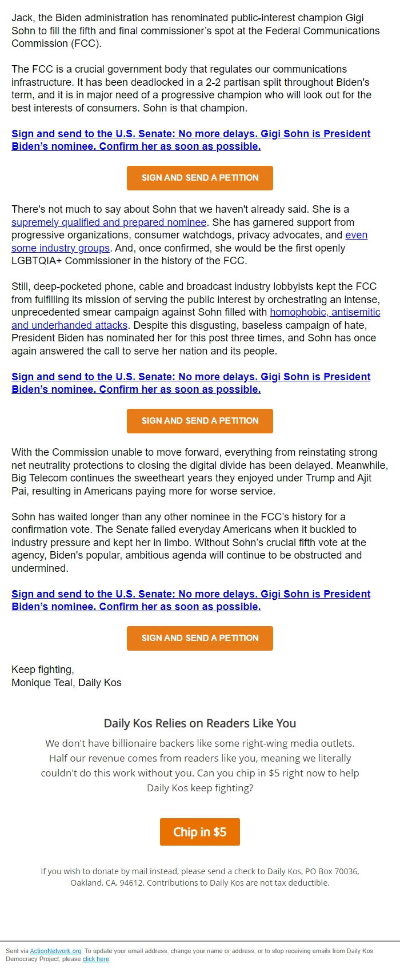Click the petition button above 'Keep fighting' sign-off

(x=199, y=638)
